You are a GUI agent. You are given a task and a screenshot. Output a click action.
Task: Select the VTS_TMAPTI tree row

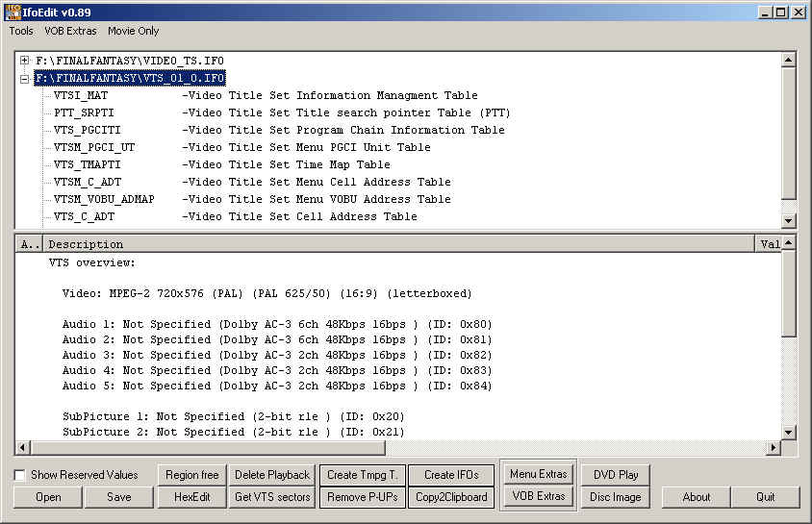(x=221, y=165)
